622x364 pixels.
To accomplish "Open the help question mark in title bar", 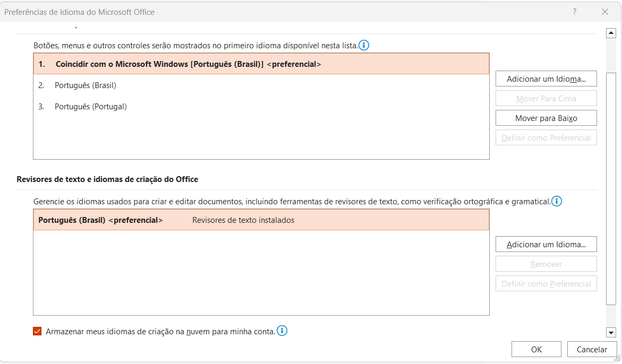I will [x=574, y=12].
